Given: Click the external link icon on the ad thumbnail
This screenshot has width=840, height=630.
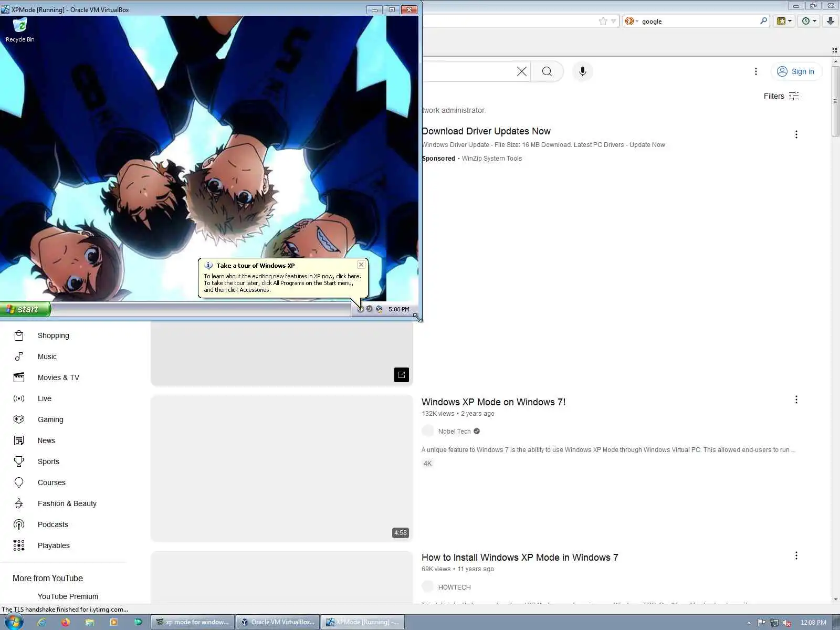Looking at the screenshot, I should [402, 375].
